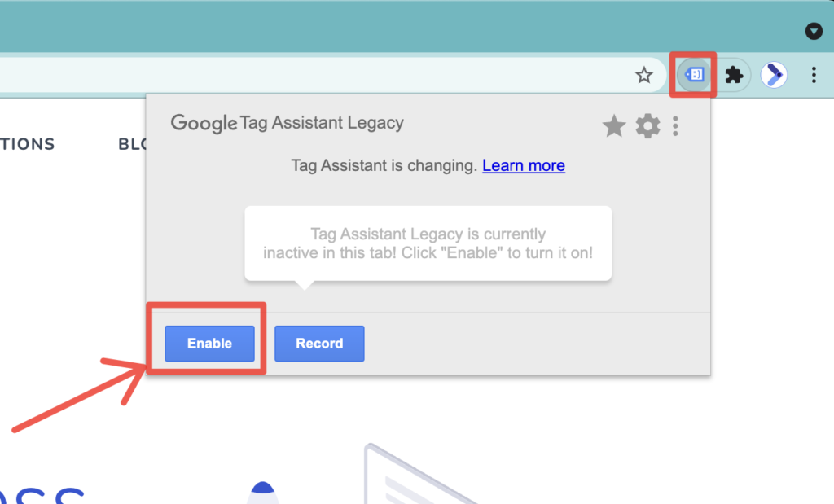Click inside the browser address bar
This screenshot has width=834, height=504.
pos(326,75)
